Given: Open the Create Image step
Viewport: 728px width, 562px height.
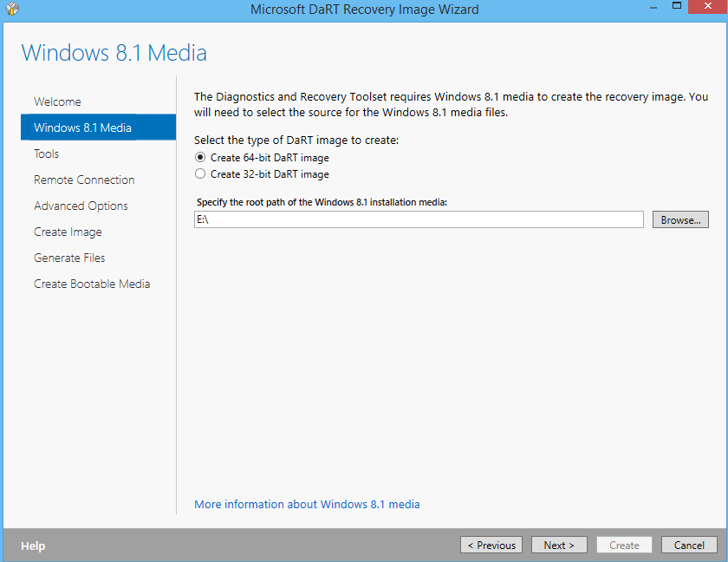Looking at the screenshot, I should [x=68, y=232].
